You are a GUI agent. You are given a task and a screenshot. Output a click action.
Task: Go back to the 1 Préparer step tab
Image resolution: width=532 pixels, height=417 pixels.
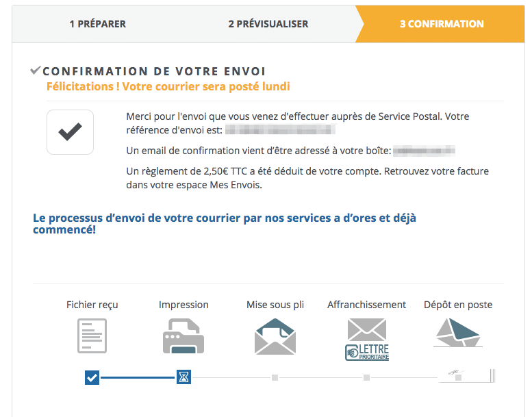[98, 24]
